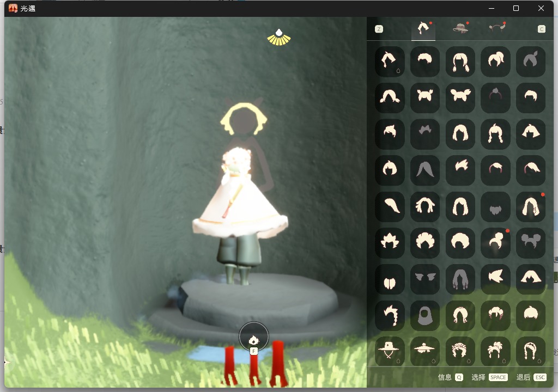Choose the single slanted drooping lock hairstyle
Image resolution: width=558 pixels, height=392 pixels.
coord(390,206)
